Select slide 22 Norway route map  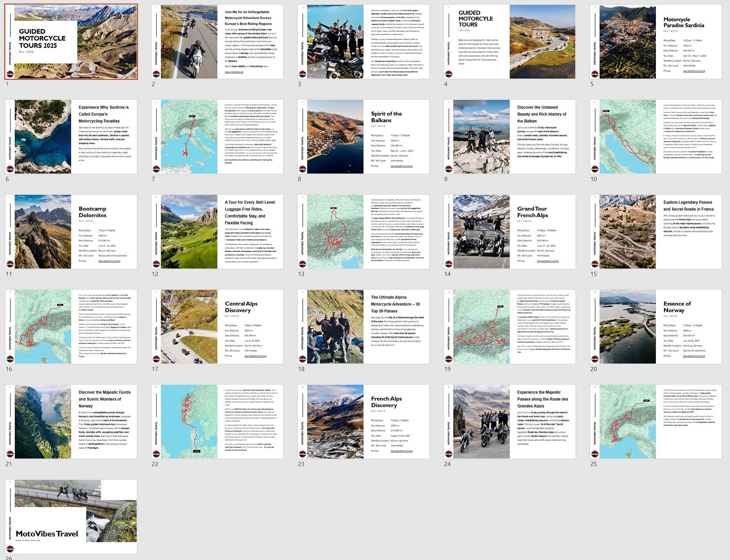tap(217, 422)
